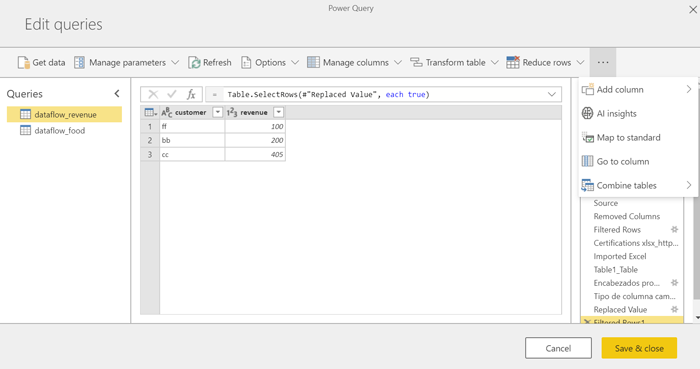The height and width of the screenshot is (369, 700).
Task: Select dataflow_food query
Action: [x=64, y=130]
